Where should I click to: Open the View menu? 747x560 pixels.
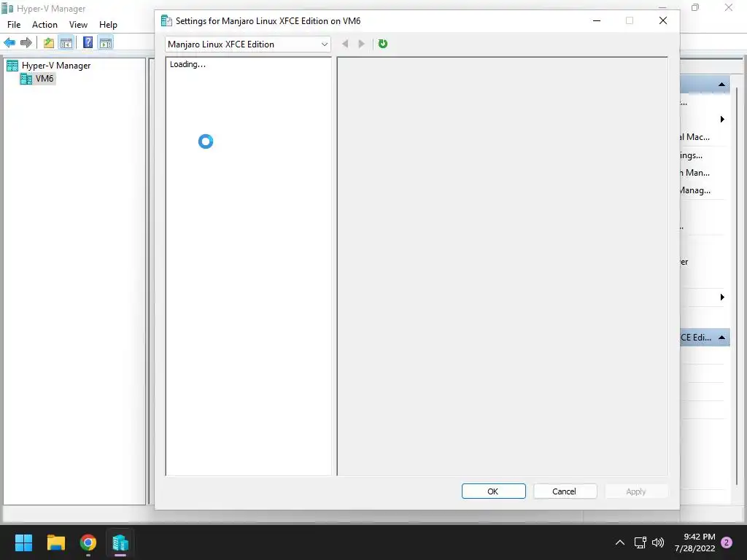tap(78, 25)
